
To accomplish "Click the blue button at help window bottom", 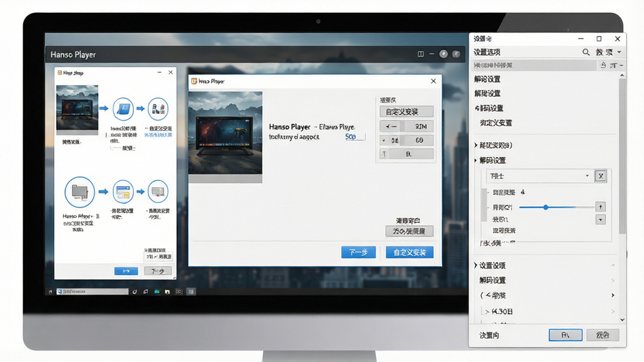I will click(x=126, y=271).
